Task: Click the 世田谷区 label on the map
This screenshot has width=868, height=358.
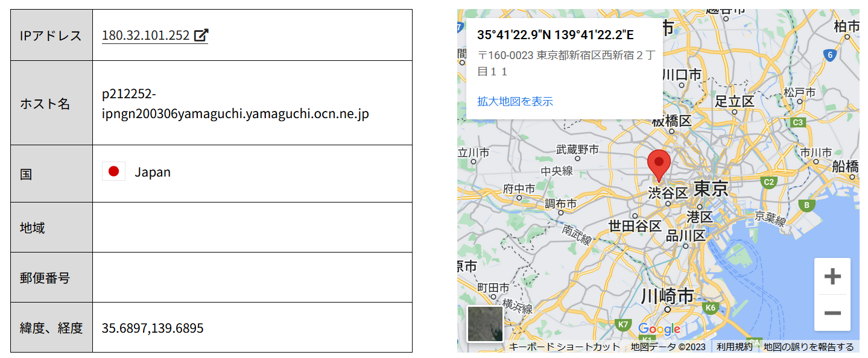Action: [x=635, y=226]
